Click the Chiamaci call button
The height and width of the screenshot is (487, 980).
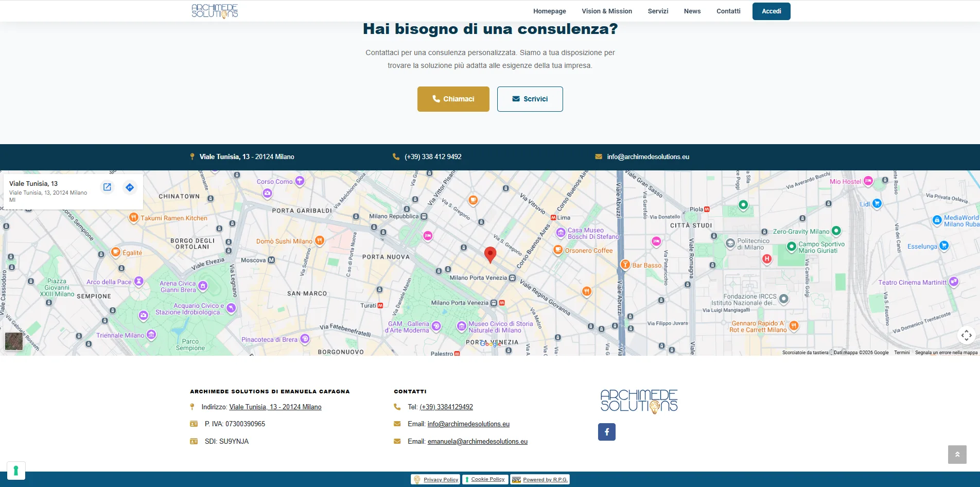tap(453, 99)
